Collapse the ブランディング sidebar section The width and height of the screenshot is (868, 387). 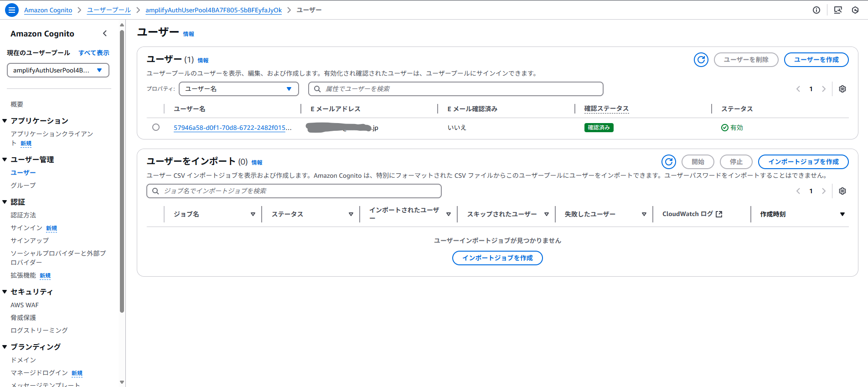5,347
